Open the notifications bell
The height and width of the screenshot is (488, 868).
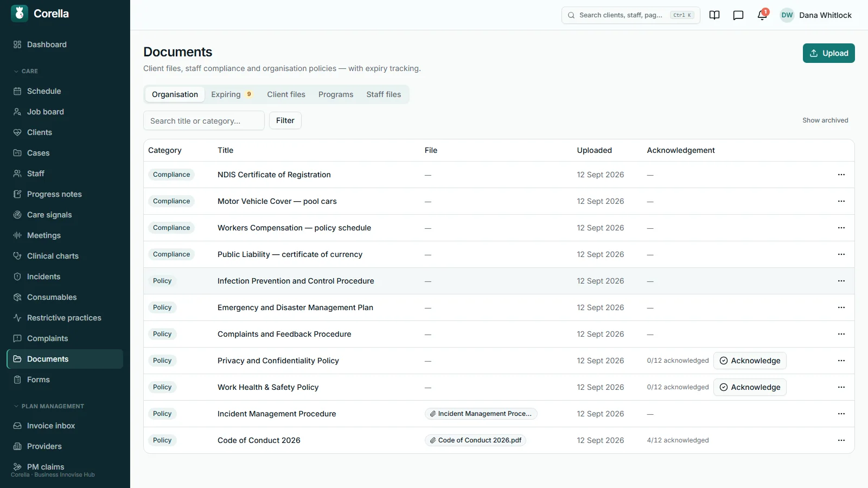point(762,15)
